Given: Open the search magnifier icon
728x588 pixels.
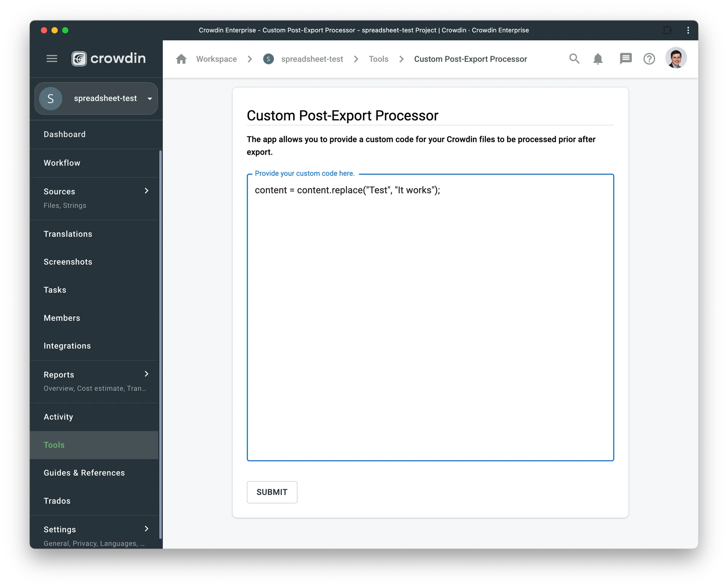Looking at the screenshot, I should pyautogui.click(x=574, y=59).
